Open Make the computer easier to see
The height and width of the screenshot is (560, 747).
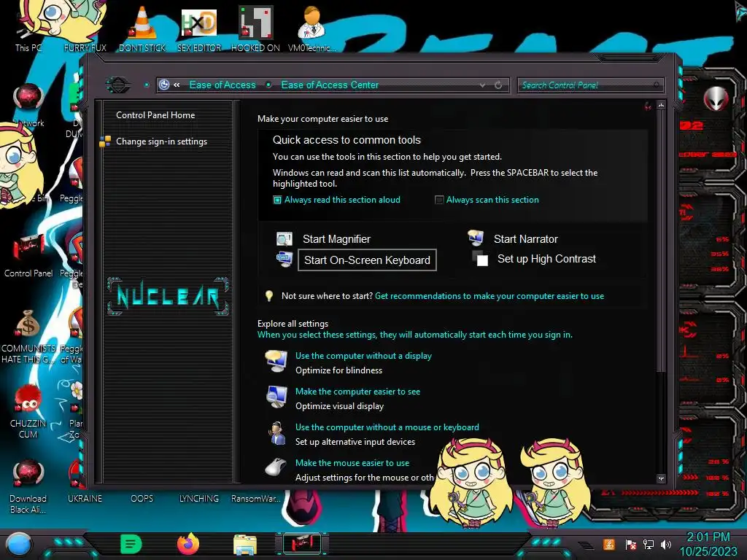click(x=357, y=392)
